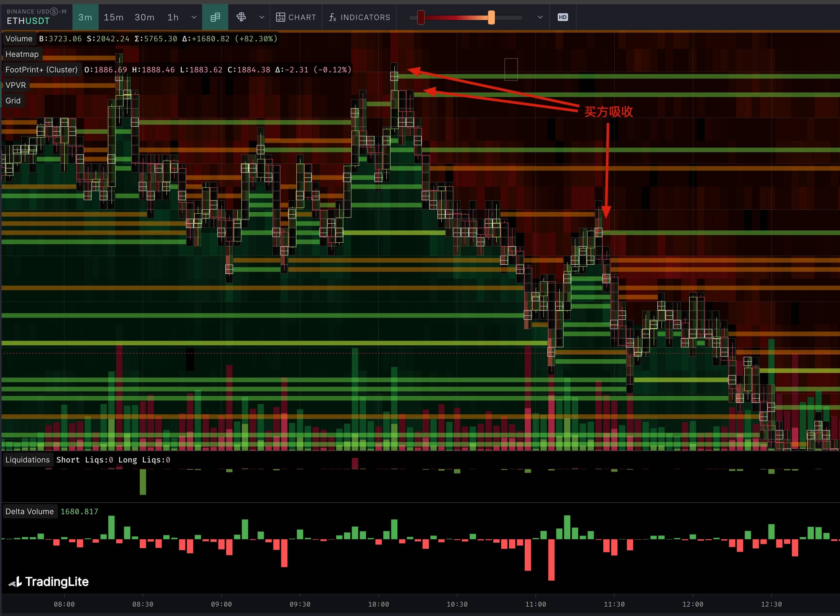
Task: Open the heatmap slider options dropdown
Action: tap(540, 17)
